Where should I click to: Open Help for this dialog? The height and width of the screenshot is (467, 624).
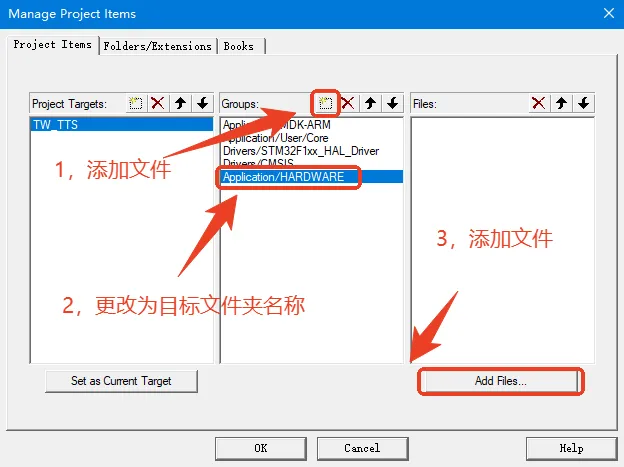point(571,448)
